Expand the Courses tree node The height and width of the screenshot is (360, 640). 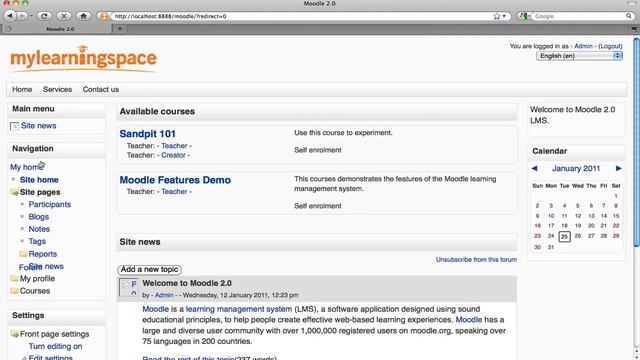(x=15, y=291)
